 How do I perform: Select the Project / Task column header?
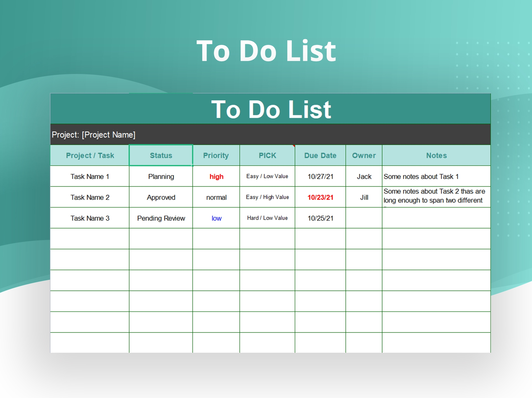tap(89, 155)
